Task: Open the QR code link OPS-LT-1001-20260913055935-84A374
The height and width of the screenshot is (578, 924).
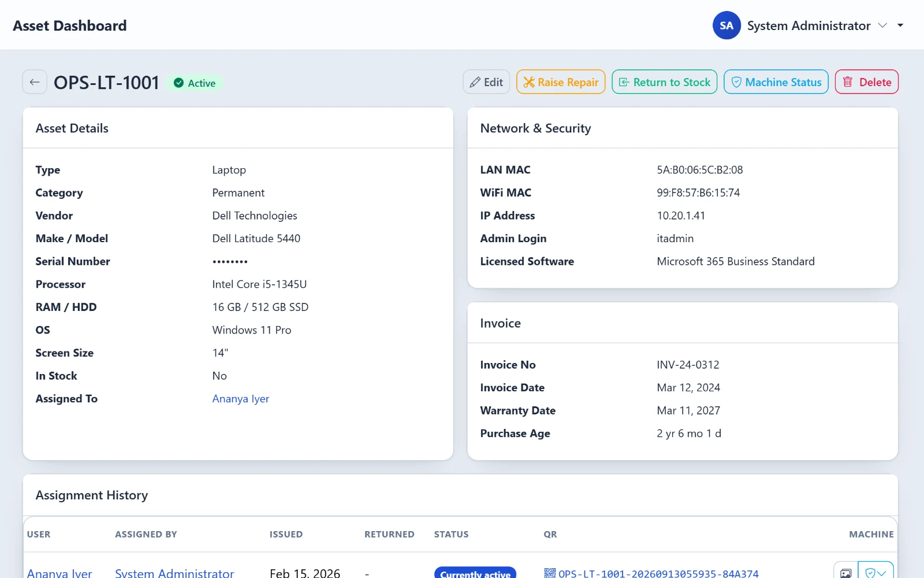Action: (658, 573)
